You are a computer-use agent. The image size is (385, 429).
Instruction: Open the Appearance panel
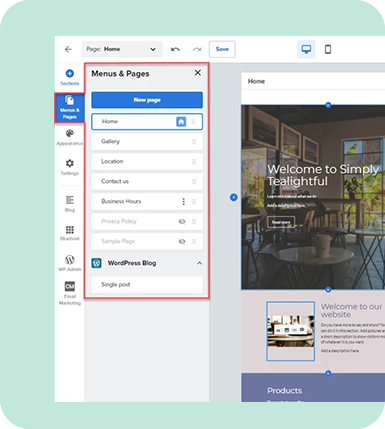tap(70, 138)
